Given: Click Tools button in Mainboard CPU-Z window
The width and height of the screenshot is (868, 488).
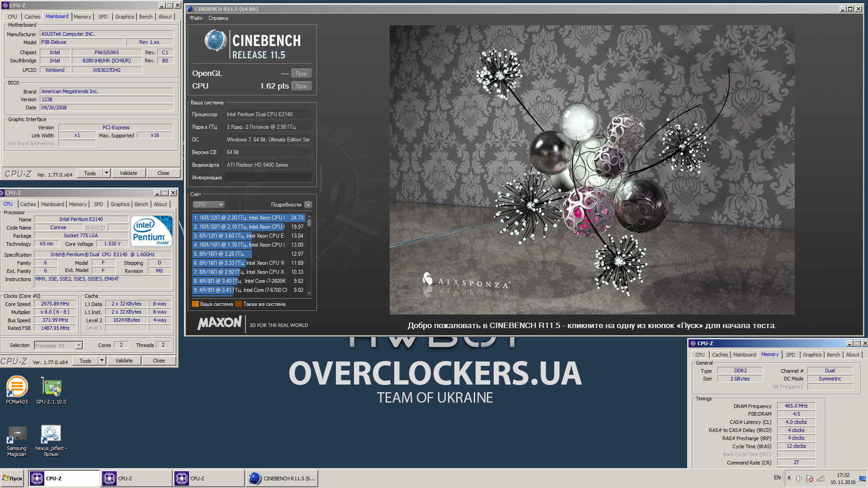Looking at the screenshot, I should [90, 173].
